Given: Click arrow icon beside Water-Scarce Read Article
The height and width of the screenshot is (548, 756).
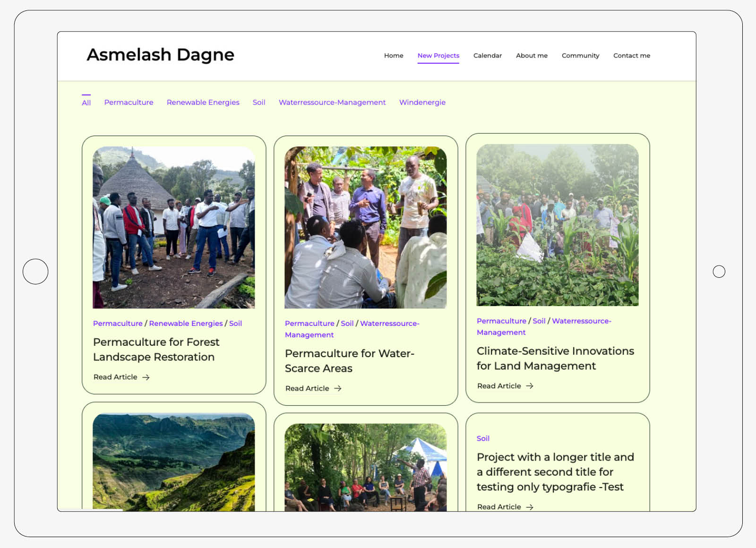Looking at the screenshot, I should [338, 388].
